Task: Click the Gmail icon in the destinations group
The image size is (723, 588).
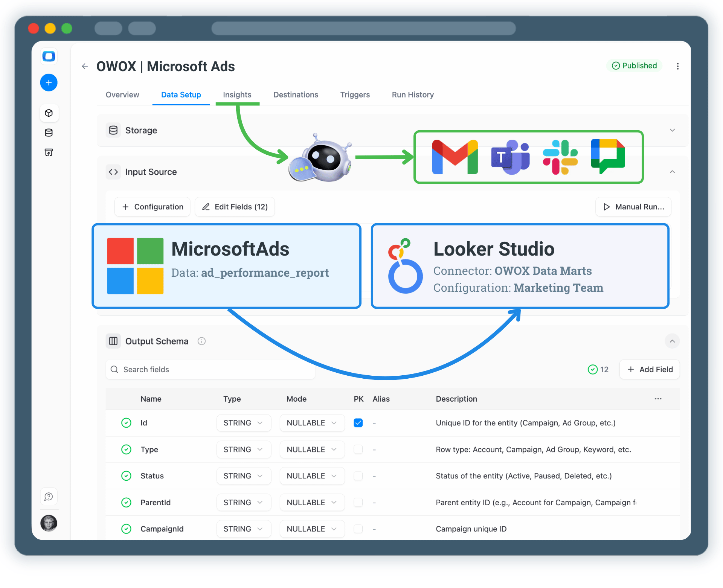Action: click(454, 157)
